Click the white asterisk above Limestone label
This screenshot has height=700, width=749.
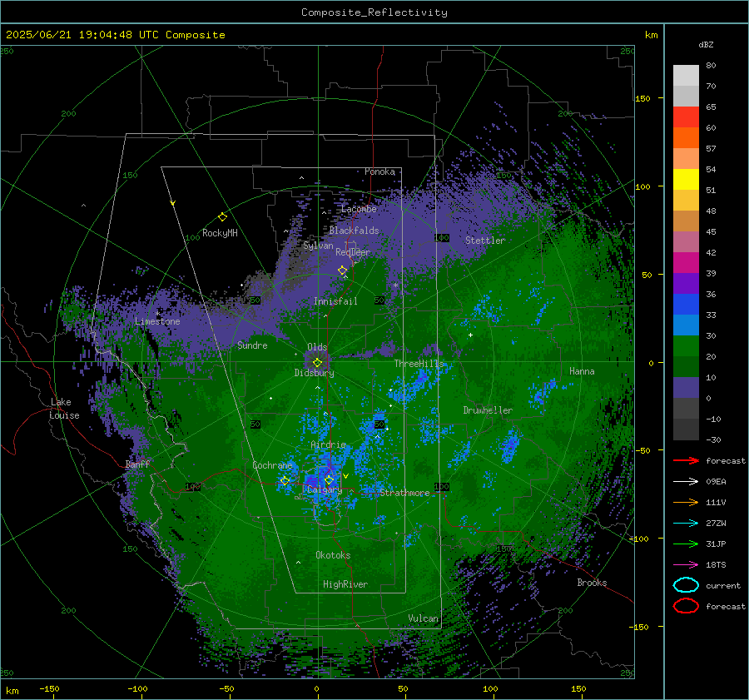tap(157, 314)
